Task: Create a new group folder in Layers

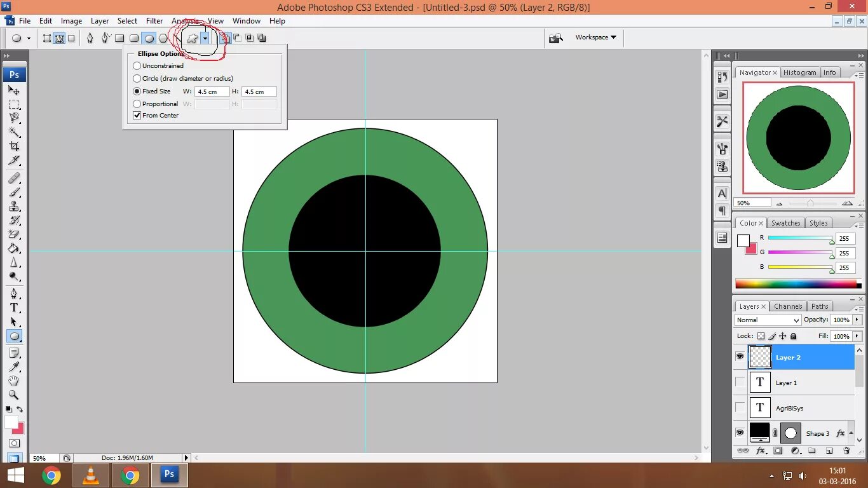Action: [x=812, y=451]
